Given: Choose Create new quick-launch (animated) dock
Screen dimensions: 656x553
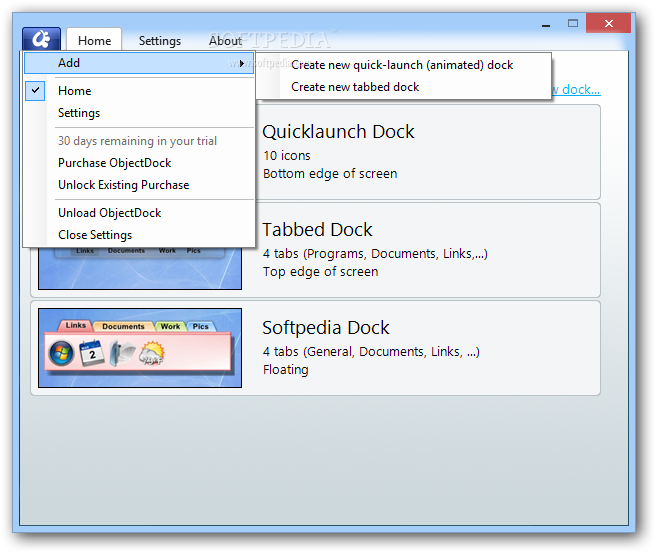Looking at the screenshot, I should tap(402, 65).
